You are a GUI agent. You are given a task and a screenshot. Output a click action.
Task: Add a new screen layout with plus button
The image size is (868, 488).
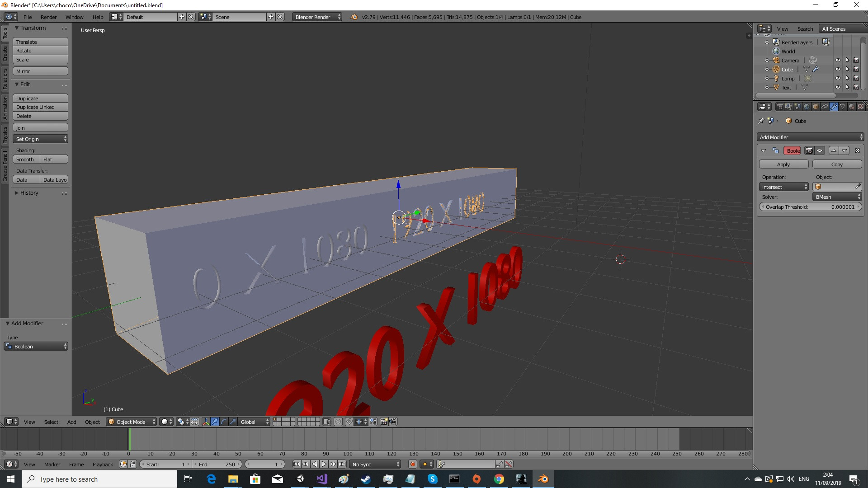[x=182, y=17]
